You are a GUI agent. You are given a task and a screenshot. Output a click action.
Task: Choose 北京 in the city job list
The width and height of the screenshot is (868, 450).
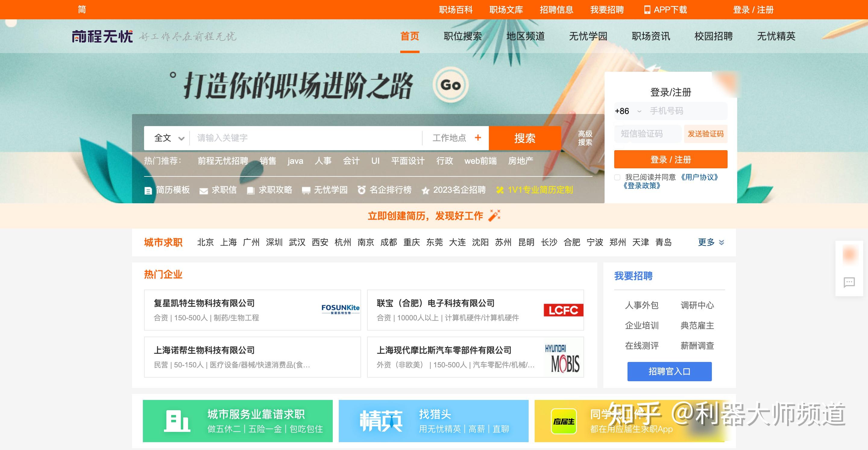[206, 242]
